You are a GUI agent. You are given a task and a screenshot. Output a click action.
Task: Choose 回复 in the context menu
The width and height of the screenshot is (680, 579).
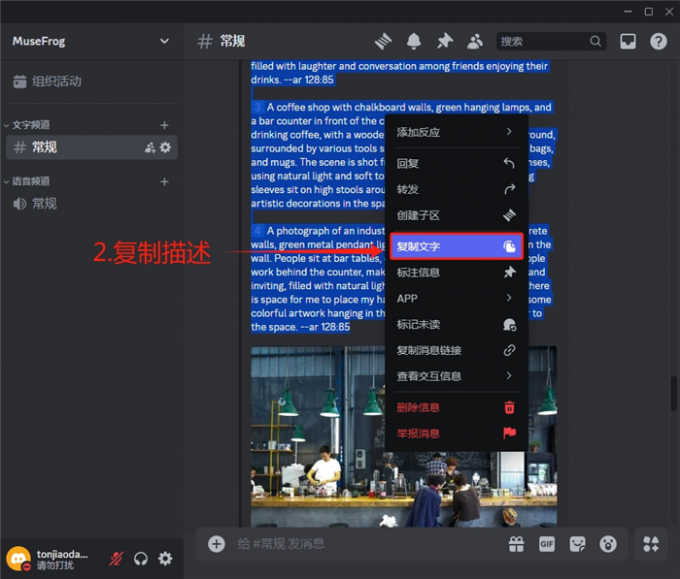[x=456, y=164]
